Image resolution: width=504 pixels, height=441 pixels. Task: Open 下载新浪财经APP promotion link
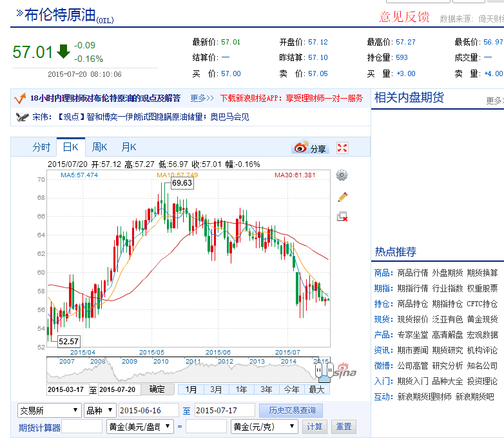coord(291,98)
